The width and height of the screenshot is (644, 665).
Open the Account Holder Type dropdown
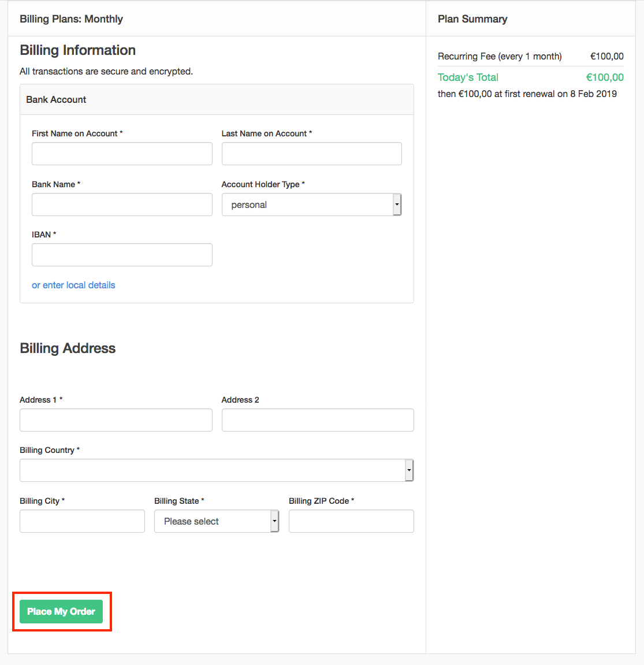[x=311, y=205]
